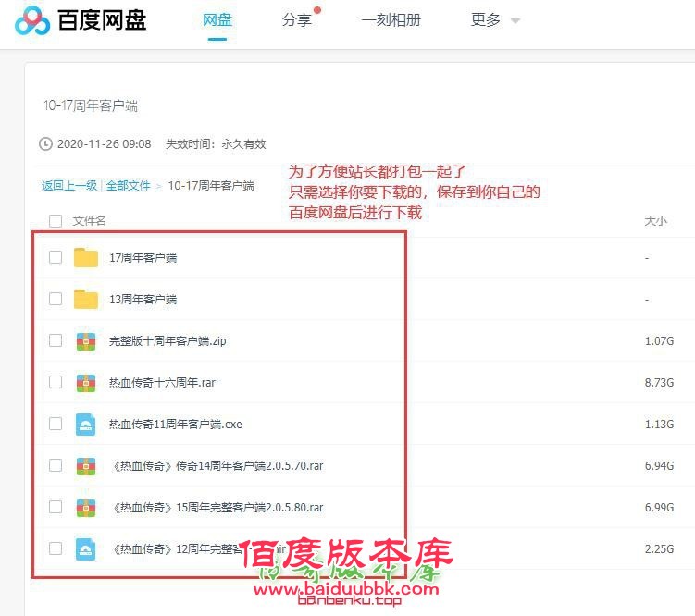Go to the 一刻相册 tab

[391, 20]
